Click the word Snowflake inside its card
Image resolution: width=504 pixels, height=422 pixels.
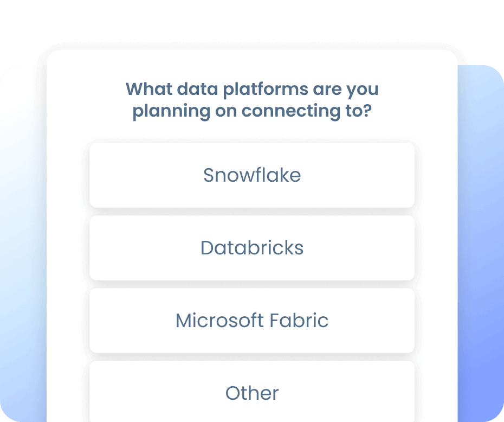coord(252,175)
